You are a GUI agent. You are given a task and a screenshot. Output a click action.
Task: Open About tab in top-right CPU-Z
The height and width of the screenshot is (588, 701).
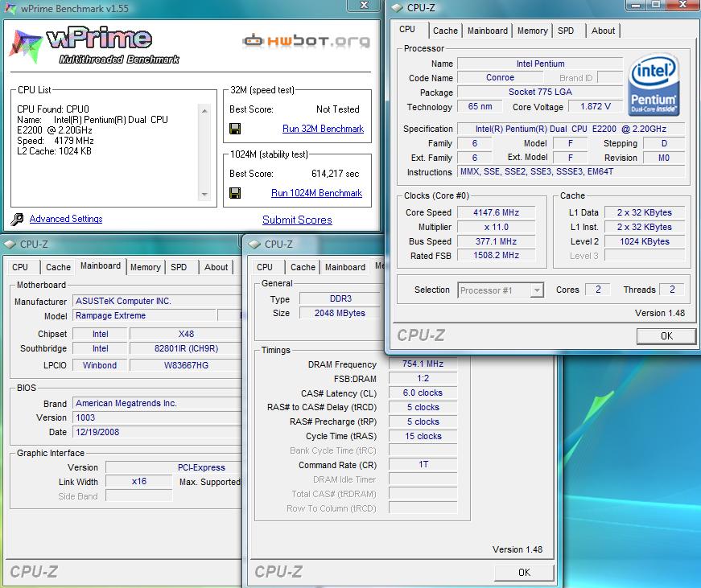point(603,31)
